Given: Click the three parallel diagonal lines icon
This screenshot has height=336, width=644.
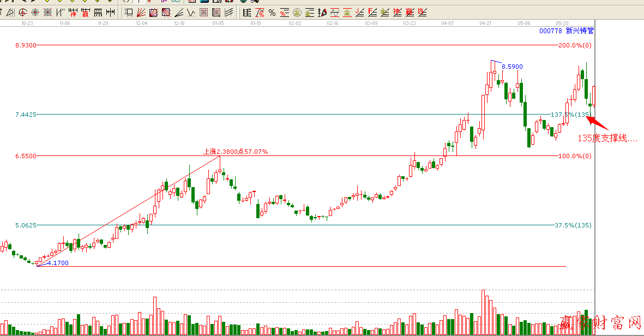Looking at the screenshot, I should click(228, 13).
